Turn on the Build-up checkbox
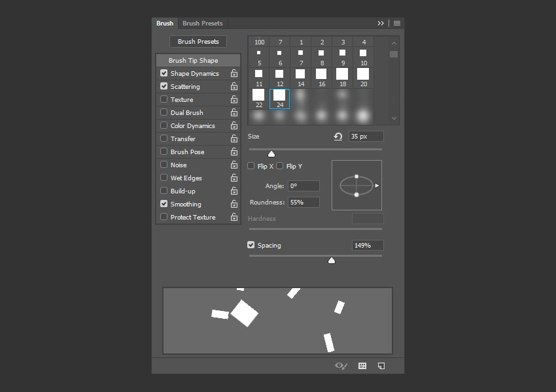 [x=164, y=191]
